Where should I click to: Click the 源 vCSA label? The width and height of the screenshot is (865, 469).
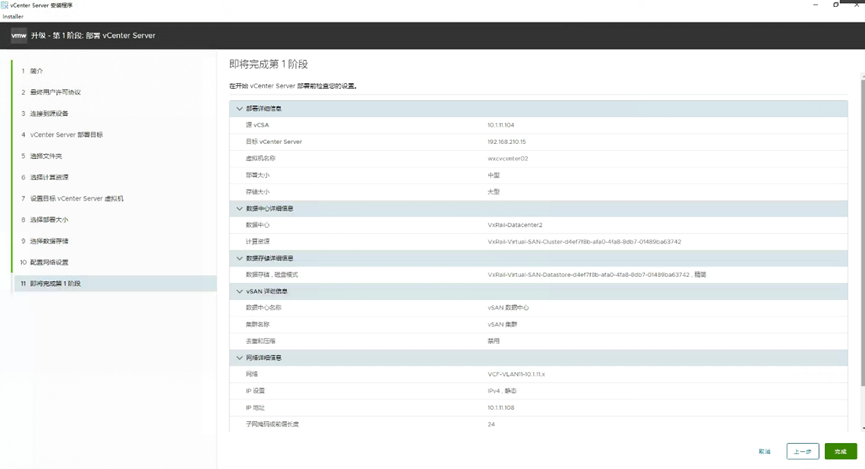[x=257, y=125]
